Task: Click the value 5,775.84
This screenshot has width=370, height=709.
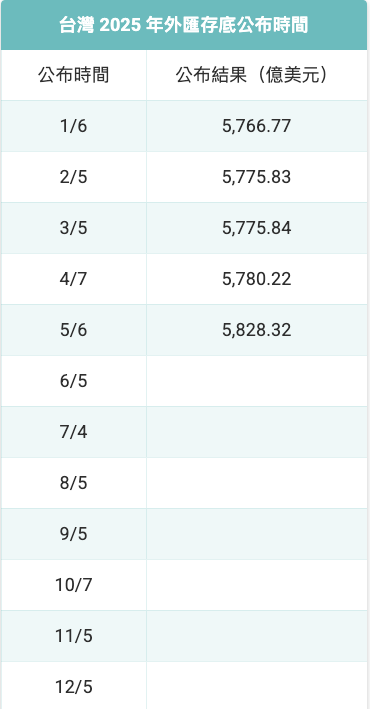Action: pos(256,228)
